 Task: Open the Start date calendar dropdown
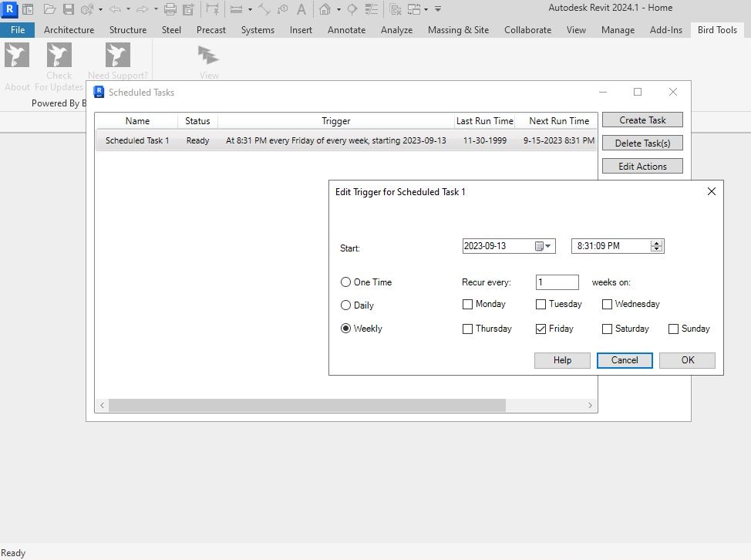point(543,246)
